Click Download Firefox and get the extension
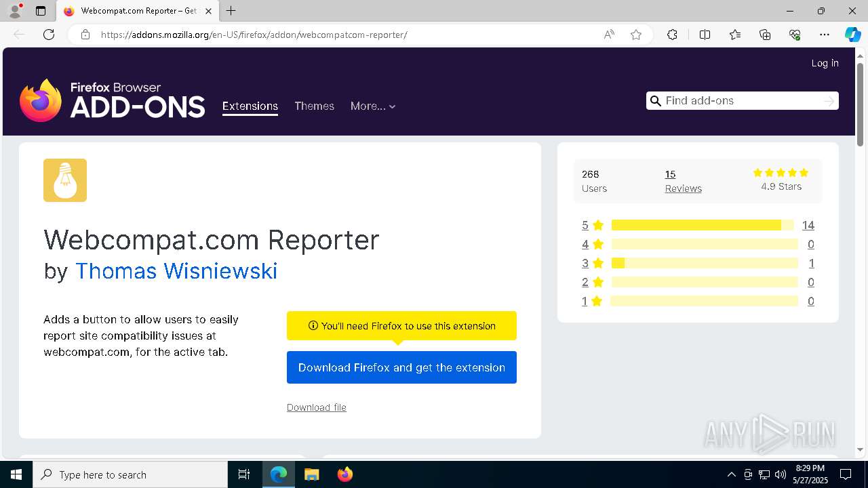Viewport: 868px width, 488px height. coord(401,367)
